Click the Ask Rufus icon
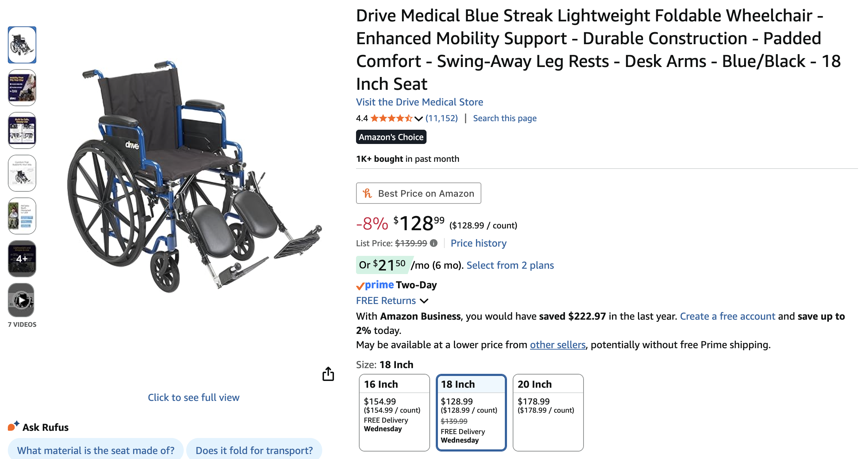This screenshot has height=459, width=868. click(x=14, y=426)
